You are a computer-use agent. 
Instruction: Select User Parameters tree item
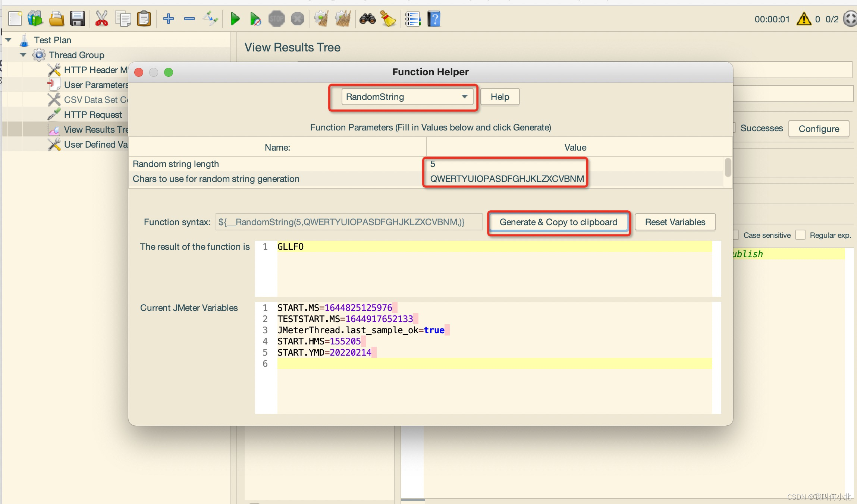coord(95,85)
